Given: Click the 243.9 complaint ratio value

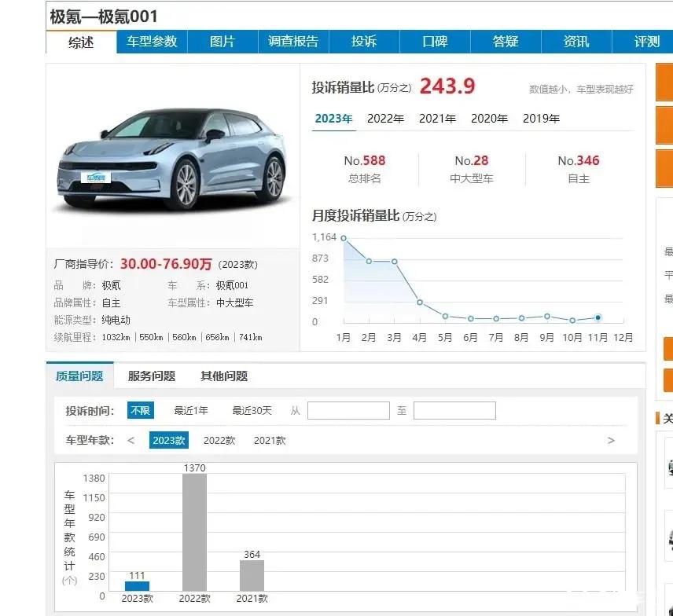Looking at the screenshot, I should tap(447, 86).
